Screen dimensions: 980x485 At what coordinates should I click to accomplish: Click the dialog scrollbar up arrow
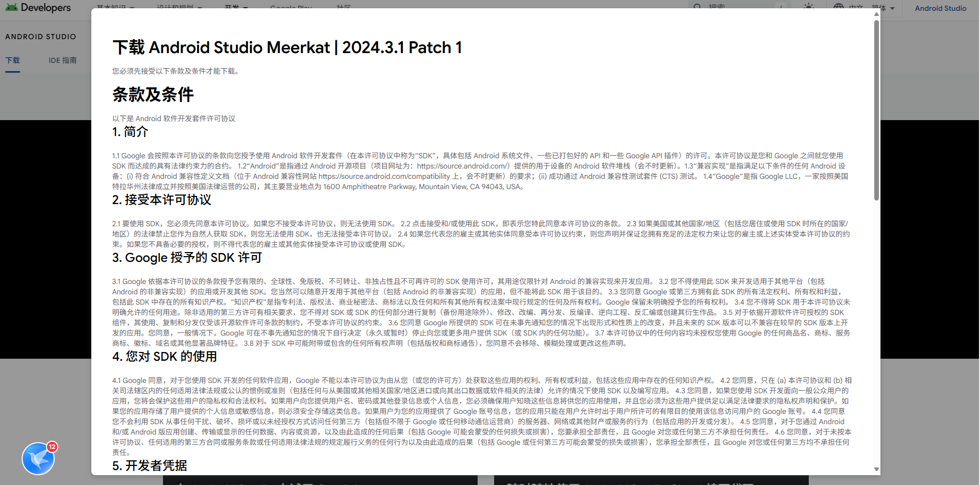click(x=876, y=14)
